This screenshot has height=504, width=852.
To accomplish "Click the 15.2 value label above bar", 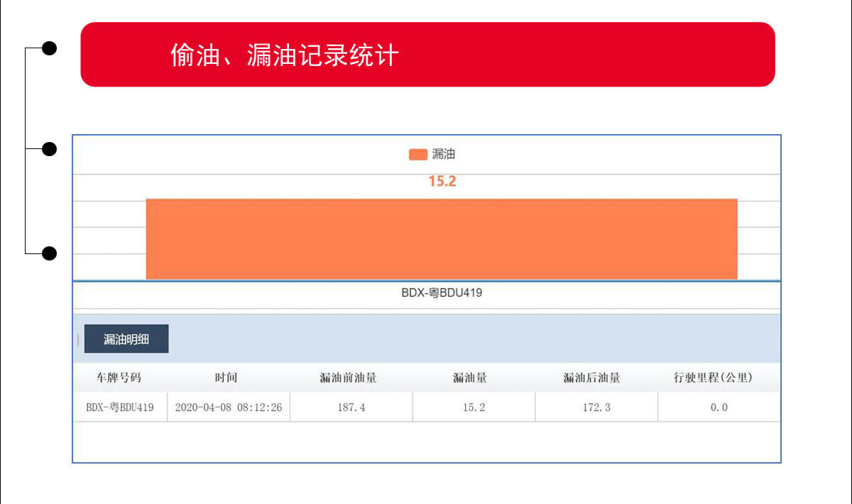I will 442,182.
